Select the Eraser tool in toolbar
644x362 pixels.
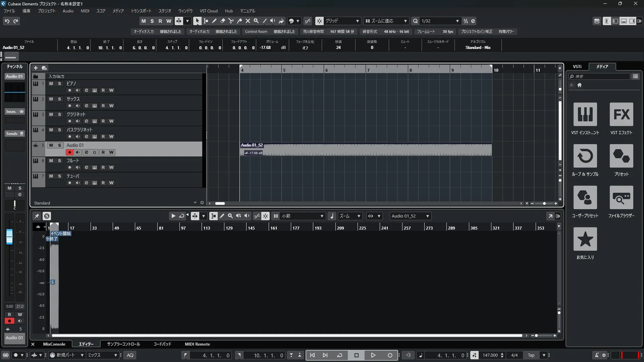point(222,21)
